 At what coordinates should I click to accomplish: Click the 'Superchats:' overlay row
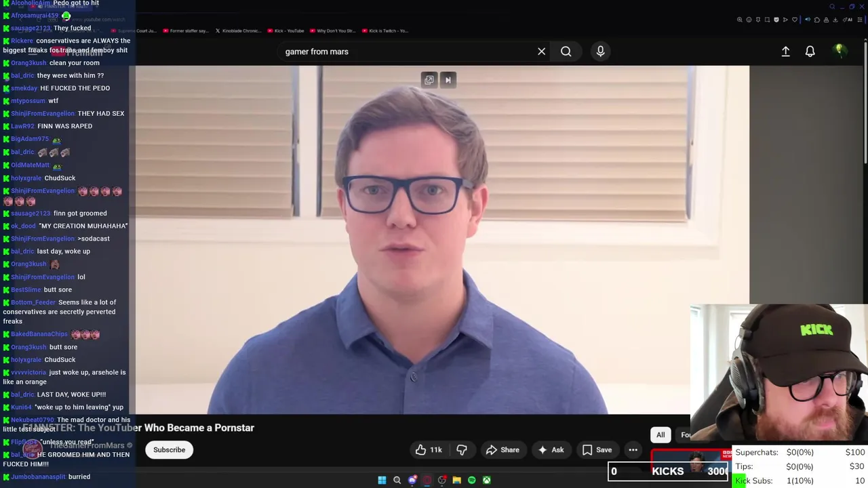click(x=800, y=452)
